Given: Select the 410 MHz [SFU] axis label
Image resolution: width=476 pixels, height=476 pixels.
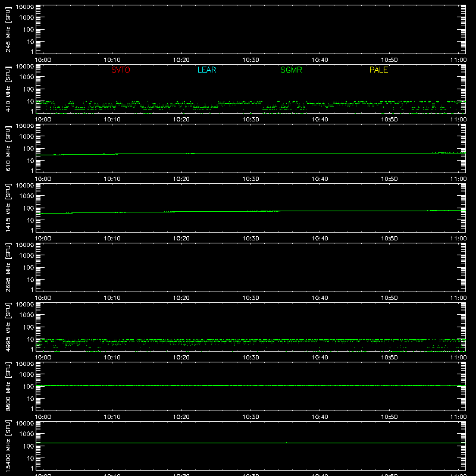Looking at the screenshot, I should click(8, 89).
